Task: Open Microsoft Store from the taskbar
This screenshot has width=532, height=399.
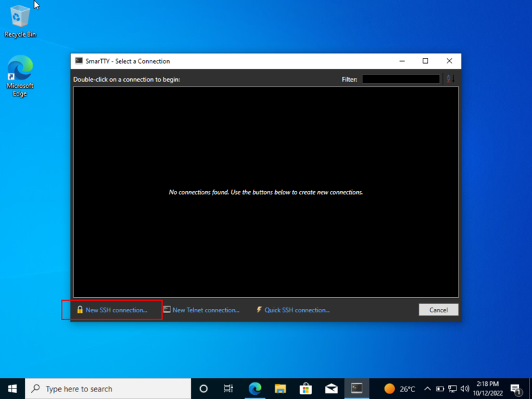Action: pos(305,389)
